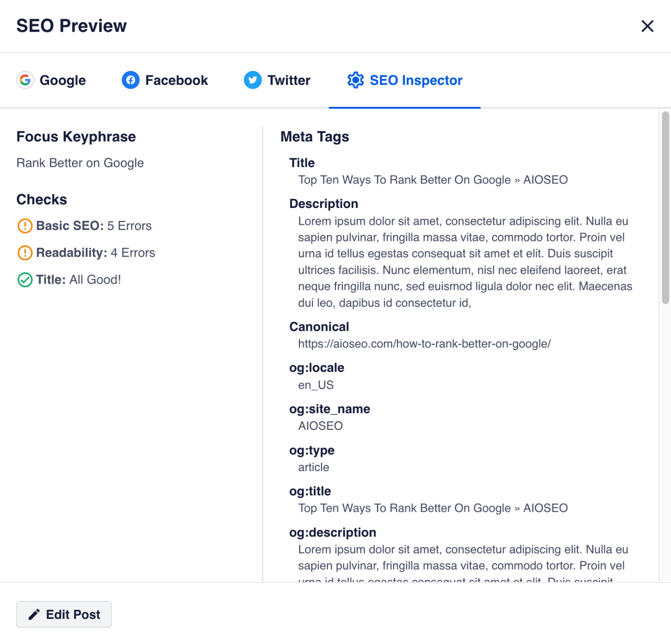
Task: Select the SEO Inspector tab
Action: (x=405, y=80)
